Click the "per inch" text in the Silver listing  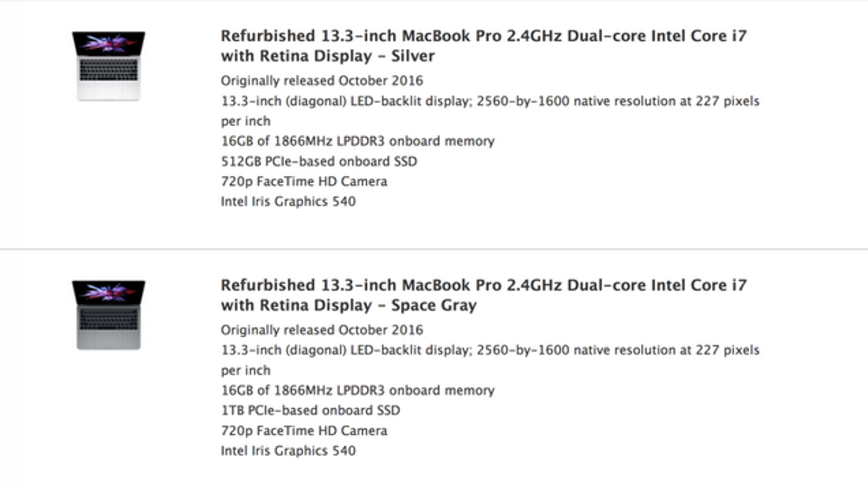point(246,121)
